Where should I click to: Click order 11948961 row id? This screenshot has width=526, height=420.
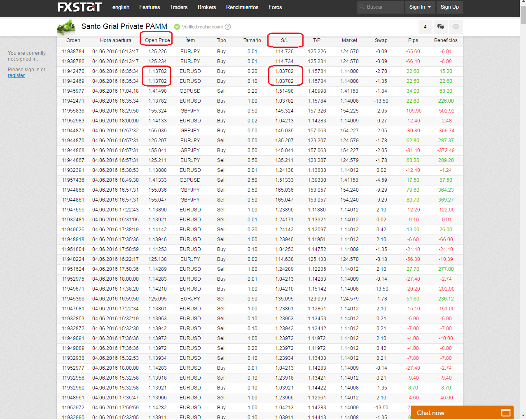point(73,398)
